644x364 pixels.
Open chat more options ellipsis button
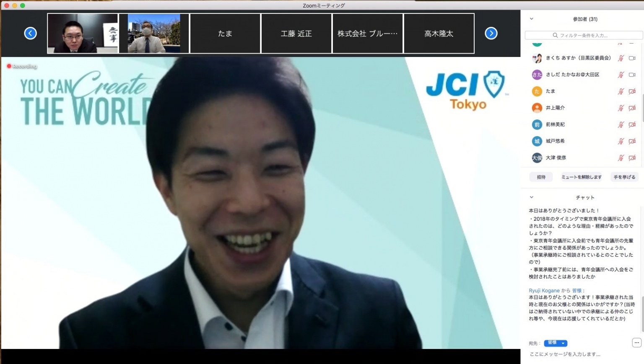(x=636, y=343)
